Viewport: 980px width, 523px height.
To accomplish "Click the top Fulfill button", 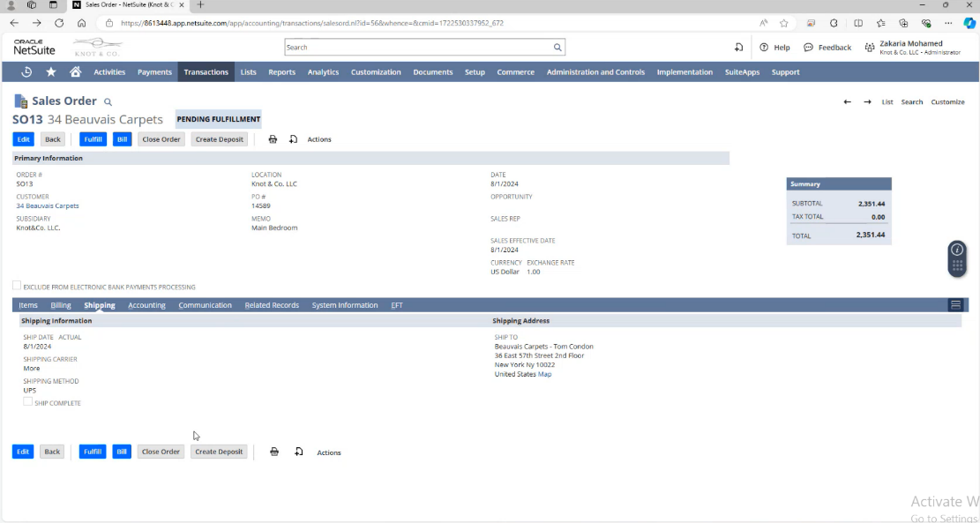I will coord(93,139).
